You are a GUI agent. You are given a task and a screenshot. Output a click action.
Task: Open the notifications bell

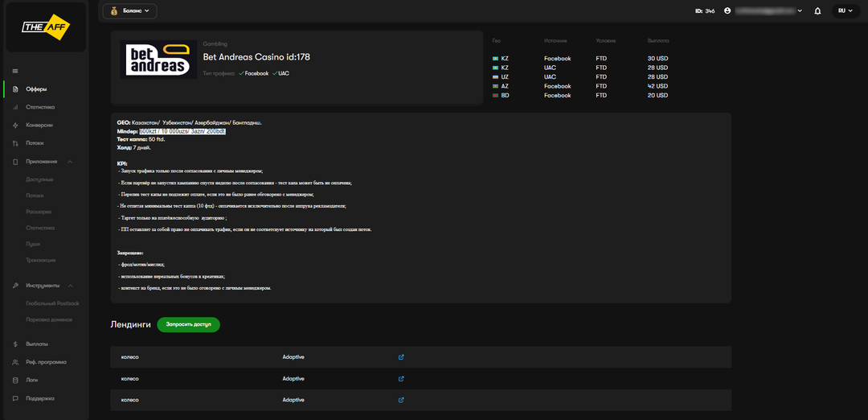pyautogui.click(x=817, y=11)
